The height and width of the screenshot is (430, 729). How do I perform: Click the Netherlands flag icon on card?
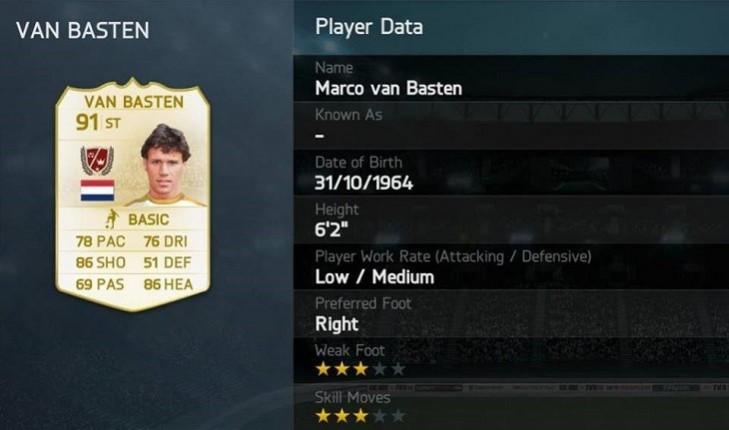97,191
